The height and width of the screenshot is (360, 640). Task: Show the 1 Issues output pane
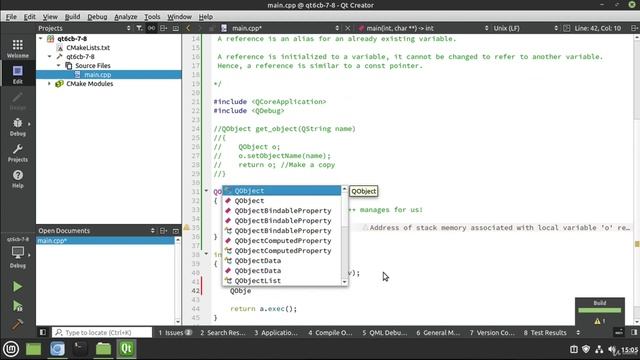175,332
